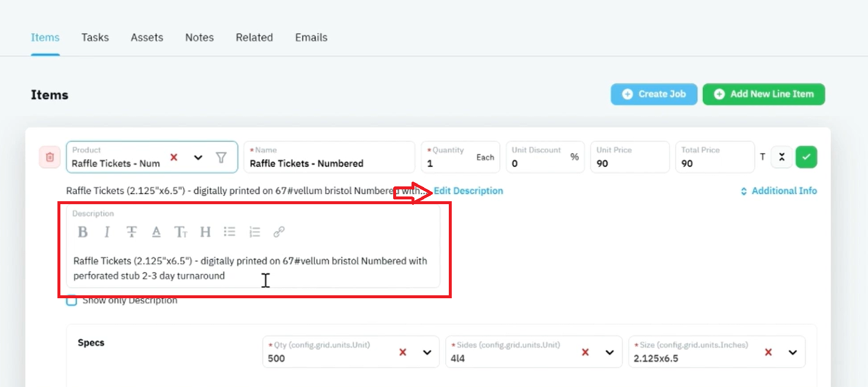Click the Add New Line Item button

tap(764, 94)
